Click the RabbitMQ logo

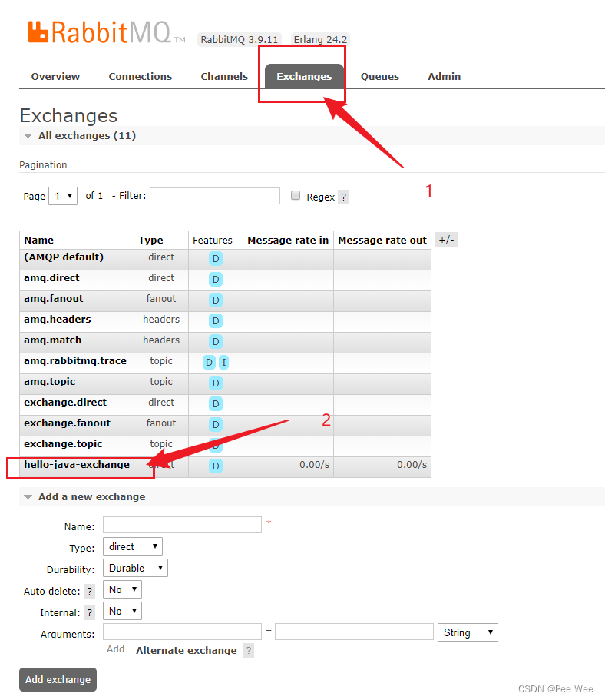click(106, 32)
